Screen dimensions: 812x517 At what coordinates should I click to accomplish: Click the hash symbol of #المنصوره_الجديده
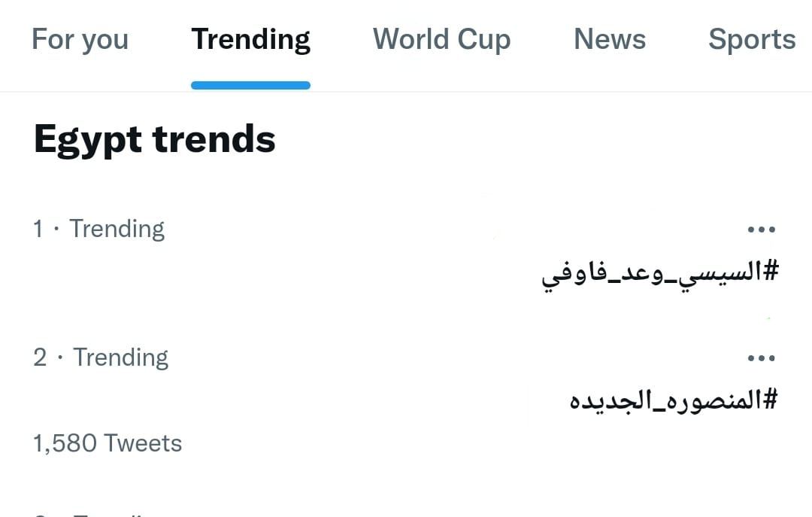click(768, 400)
